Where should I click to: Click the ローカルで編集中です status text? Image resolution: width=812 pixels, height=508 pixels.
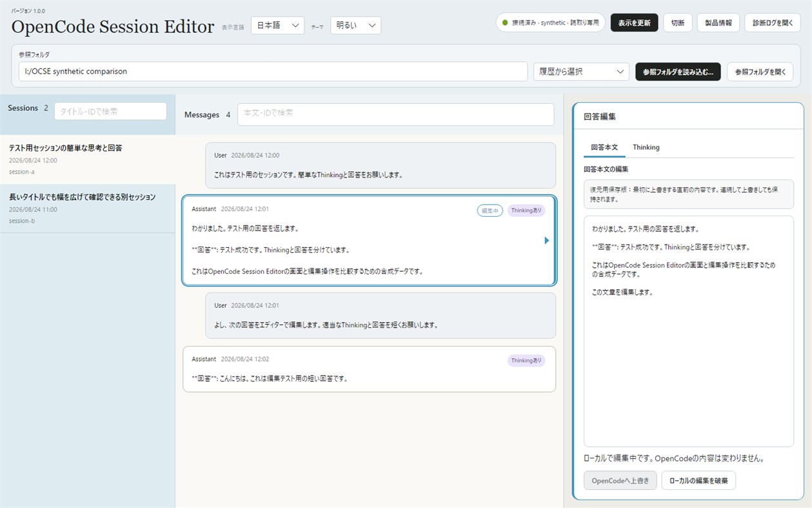coord(674,459)
